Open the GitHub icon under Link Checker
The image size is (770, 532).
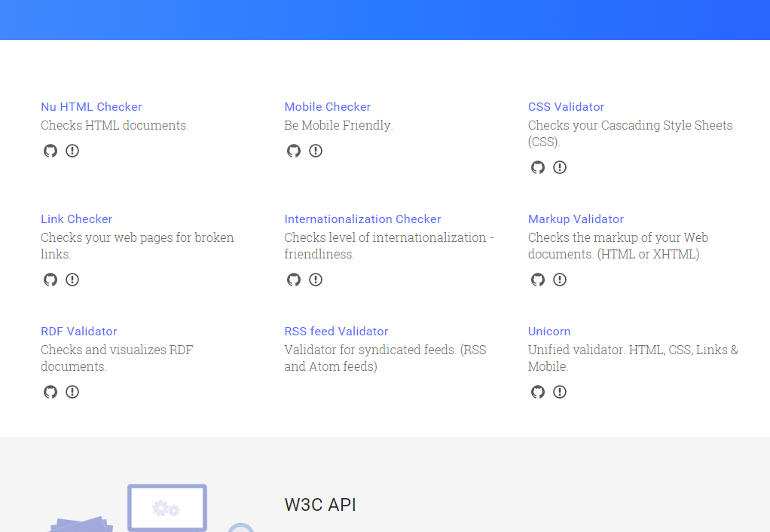click(50, 280)
